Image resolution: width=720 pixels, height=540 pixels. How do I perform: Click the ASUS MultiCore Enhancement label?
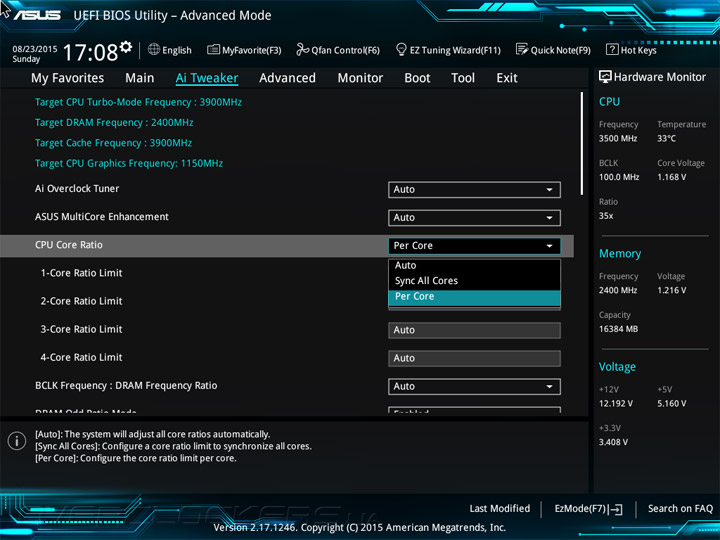coord(102,216)
